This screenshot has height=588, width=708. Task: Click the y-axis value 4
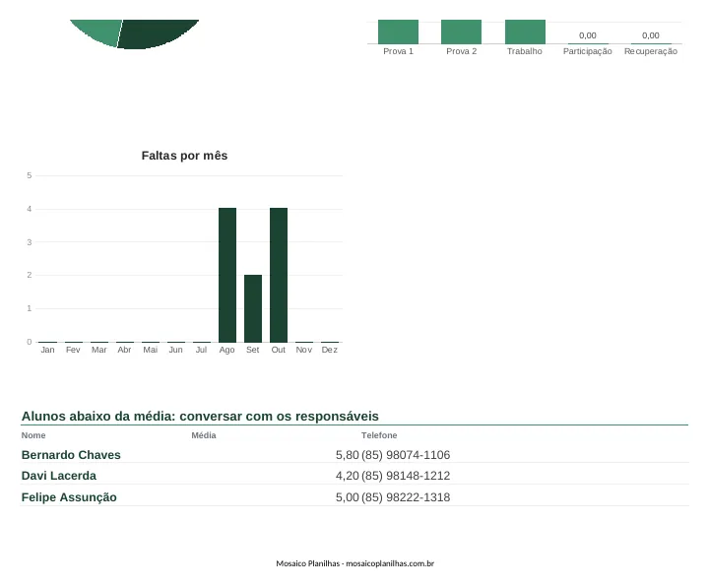coord(30,209)
